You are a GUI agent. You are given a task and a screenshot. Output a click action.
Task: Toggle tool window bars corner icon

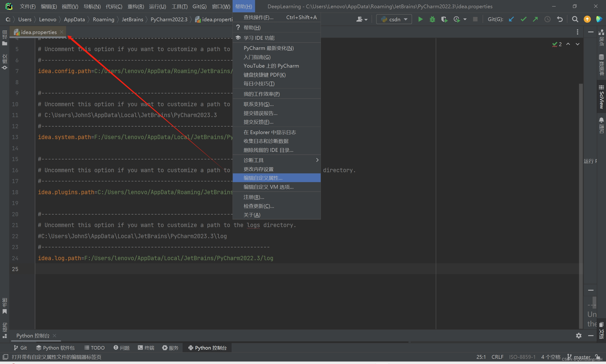point(5,357)
